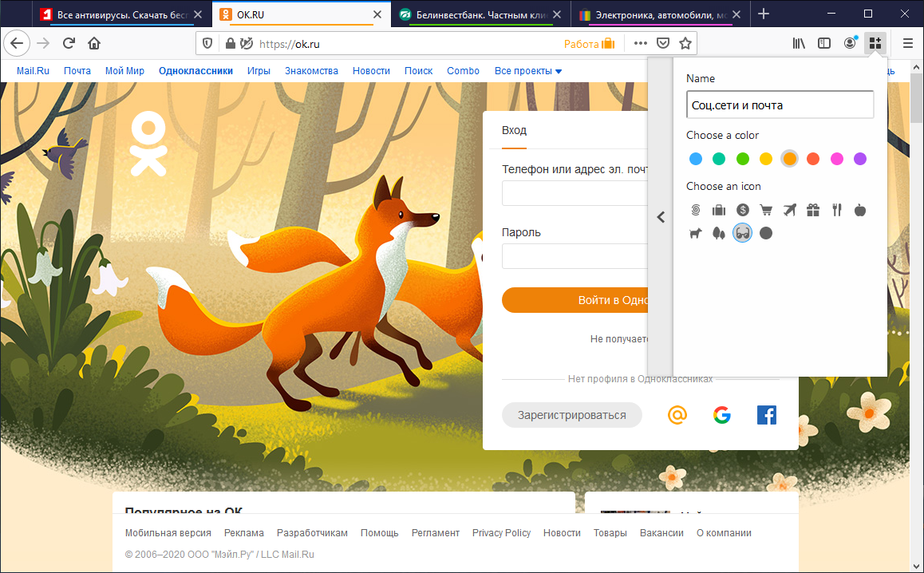The width and height of the screenshot is (924, 573).
Task: Open the Мобильная версия footer link
Action: [168, 533]
